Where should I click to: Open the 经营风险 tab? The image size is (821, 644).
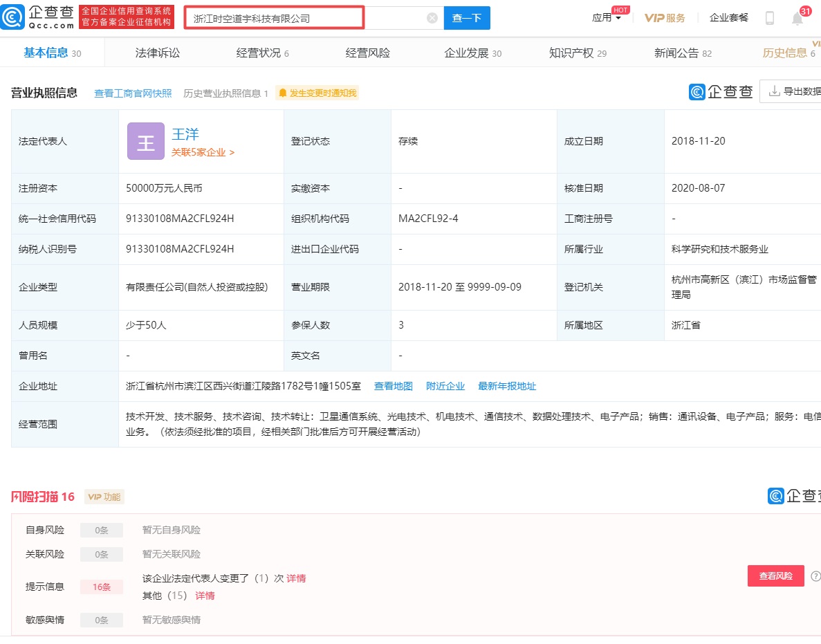click(367, 53)
